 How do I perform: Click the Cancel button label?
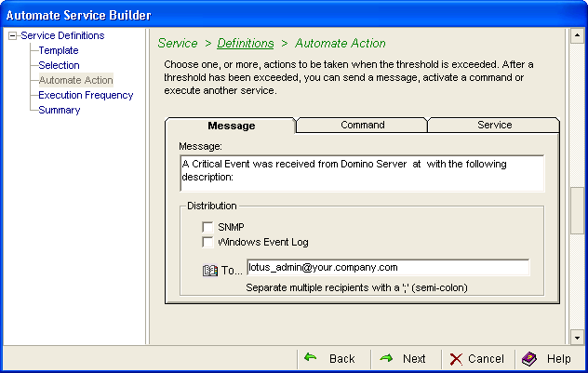coord(486,359)
